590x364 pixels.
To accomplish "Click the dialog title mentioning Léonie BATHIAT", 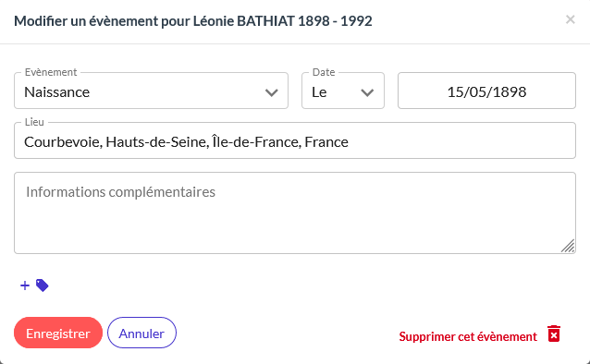I will [x=193, y=21].
